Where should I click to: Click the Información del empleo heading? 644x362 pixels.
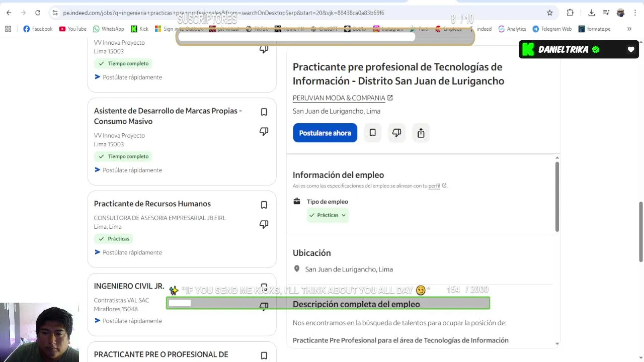tap(338, 175)
